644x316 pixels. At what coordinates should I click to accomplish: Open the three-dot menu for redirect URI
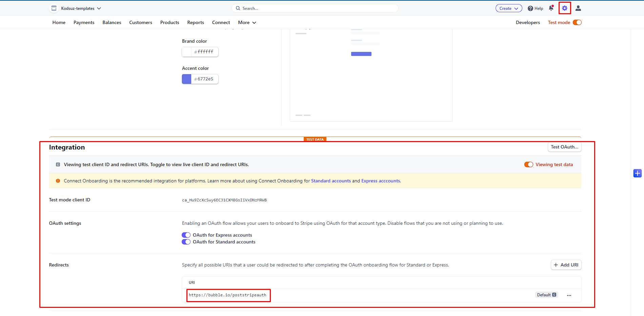pyautogui.click(x=569, y=295)
